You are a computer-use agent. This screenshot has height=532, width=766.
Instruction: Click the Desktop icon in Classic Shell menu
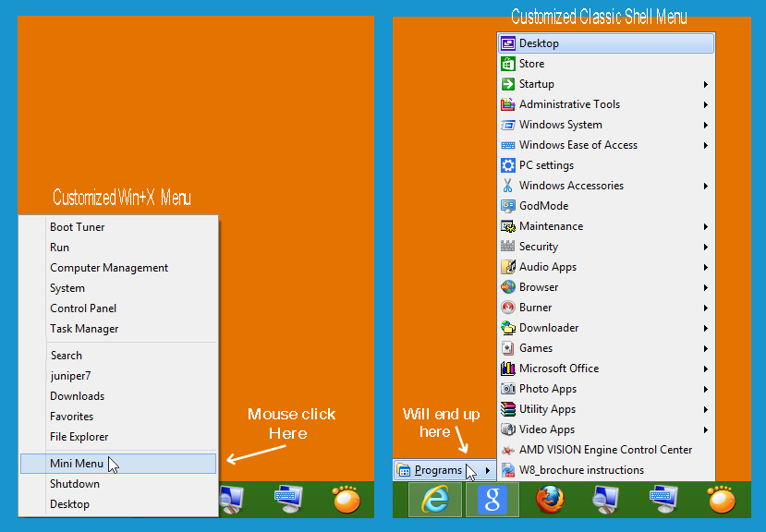[508, 43]
